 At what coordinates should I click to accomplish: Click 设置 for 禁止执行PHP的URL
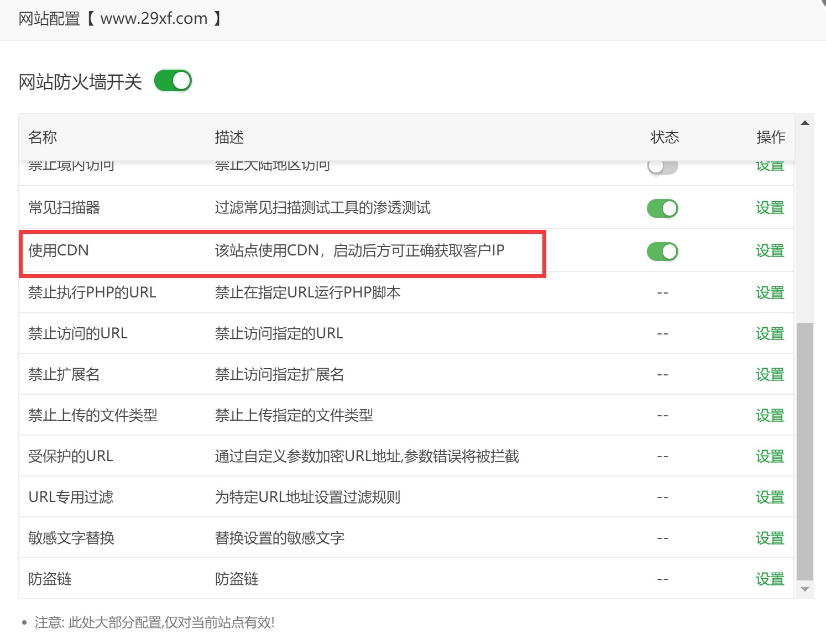click(x=770, y=293)
